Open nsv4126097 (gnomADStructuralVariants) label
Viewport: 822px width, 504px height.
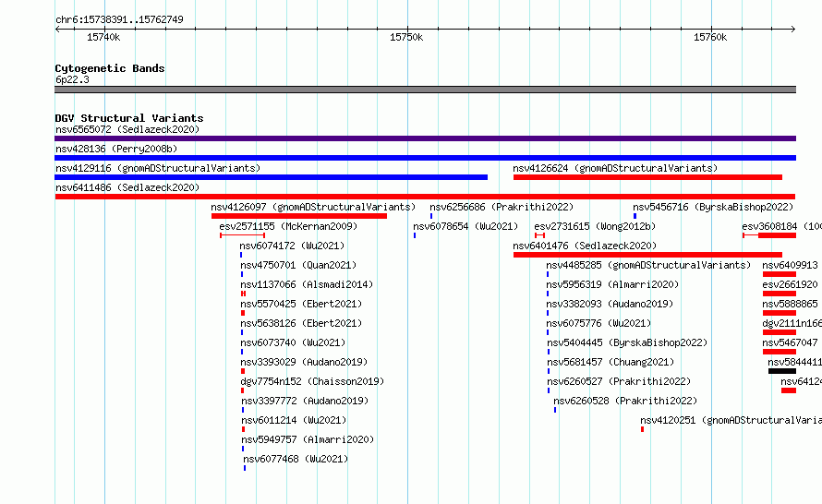313,207
